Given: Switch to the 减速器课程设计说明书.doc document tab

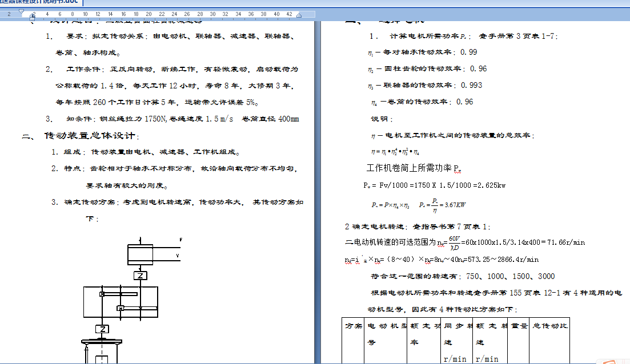Looking at the screenshot, I should click(x=40, y=2).
